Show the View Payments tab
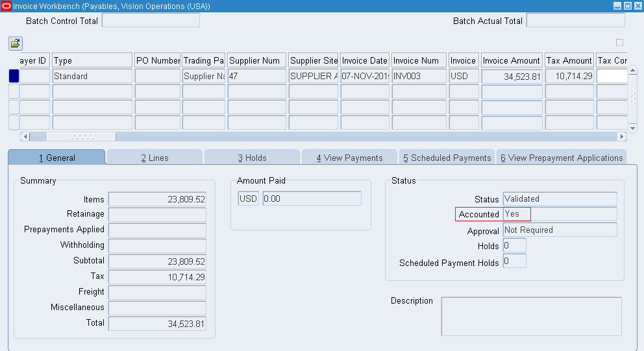 coord(349,158)
